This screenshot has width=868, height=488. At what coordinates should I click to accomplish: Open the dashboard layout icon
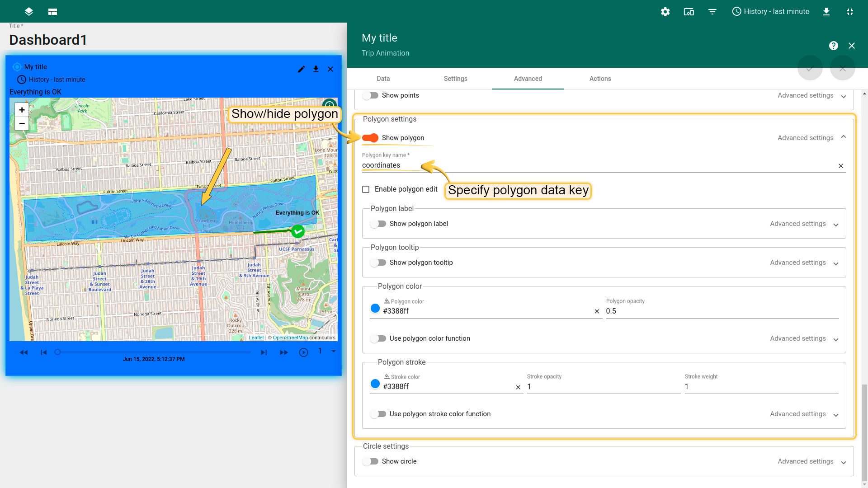coord(52,12)
